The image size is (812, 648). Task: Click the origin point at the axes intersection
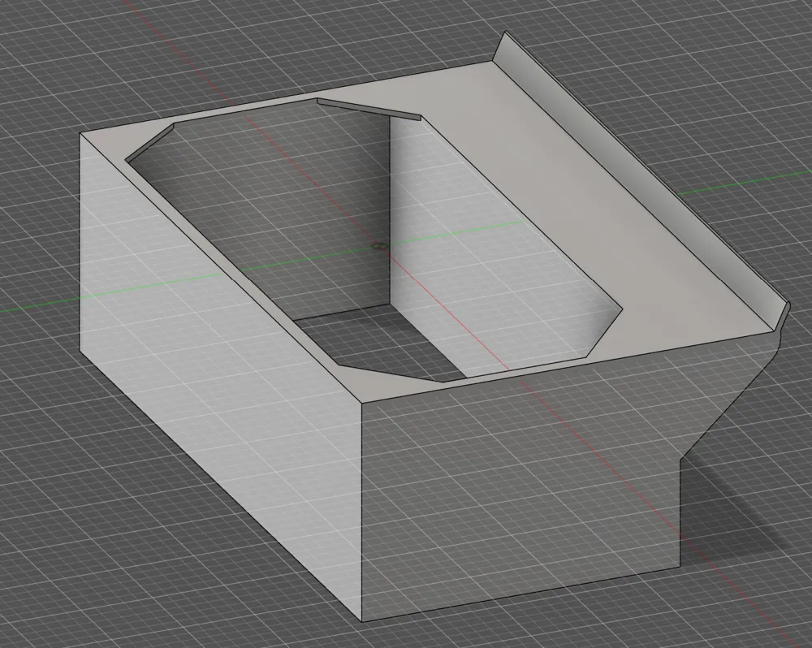(x=380, y=245)
